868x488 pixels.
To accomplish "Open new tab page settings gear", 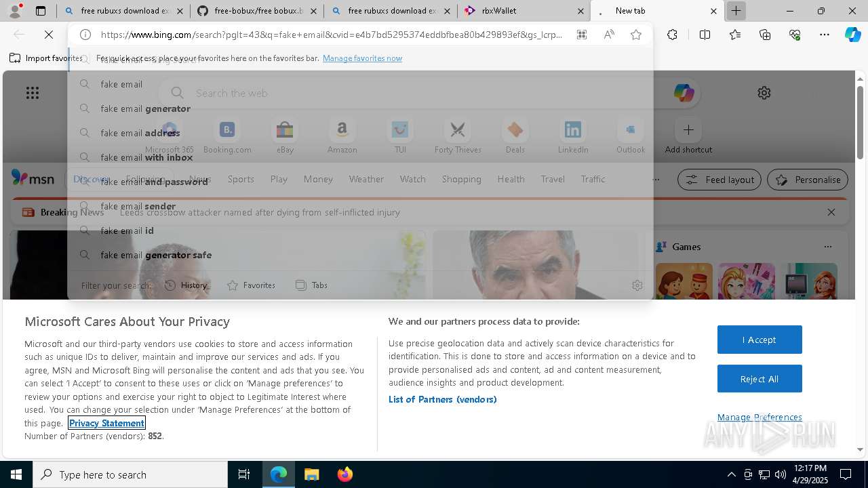I will coord(764,93).
